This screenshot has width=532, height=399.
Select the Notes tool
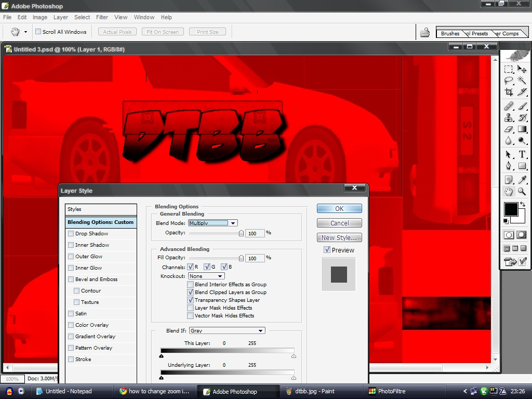pos(508,180)
